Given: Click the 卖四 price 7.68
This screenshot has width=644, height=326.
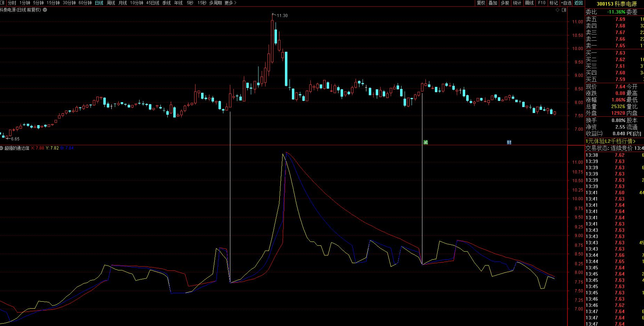Looking at the screenshot, I should (620, 26).
